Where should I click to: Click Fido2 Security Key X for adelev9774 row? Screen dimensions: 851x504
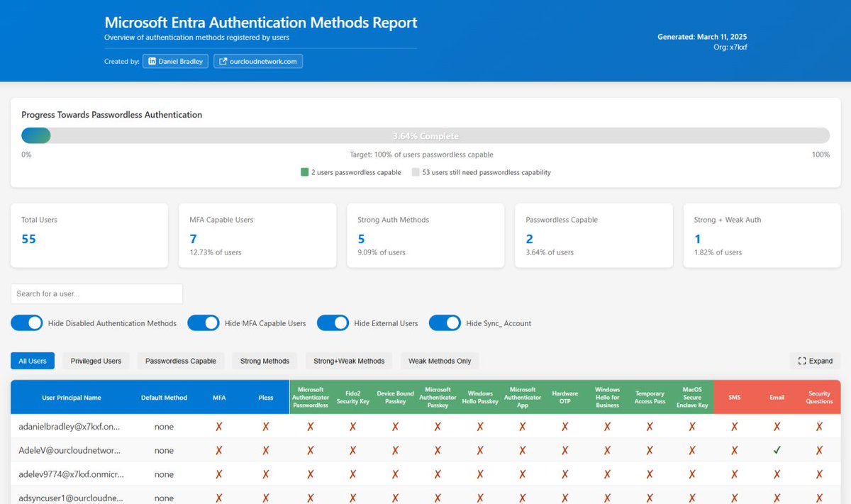[352, 474]
